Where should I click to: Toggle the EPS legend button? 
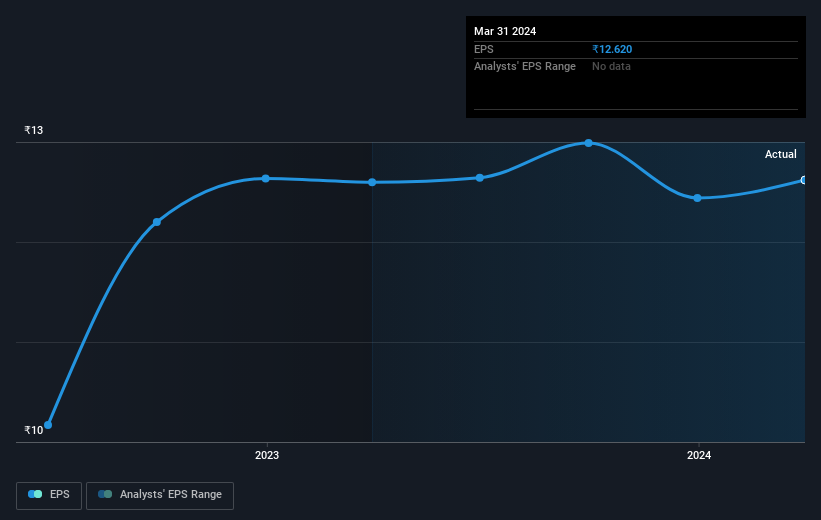[x=49, y=495]
